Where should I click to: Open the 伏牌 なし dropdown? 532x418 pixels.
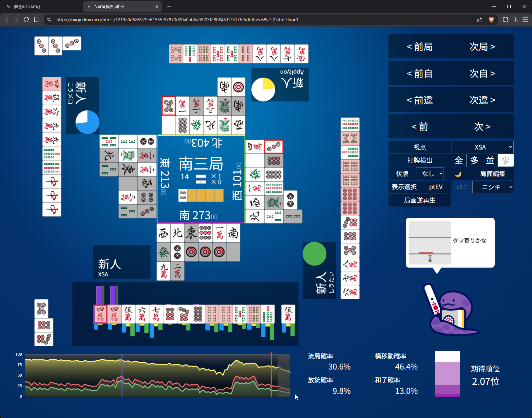click(x=430, y=174)
